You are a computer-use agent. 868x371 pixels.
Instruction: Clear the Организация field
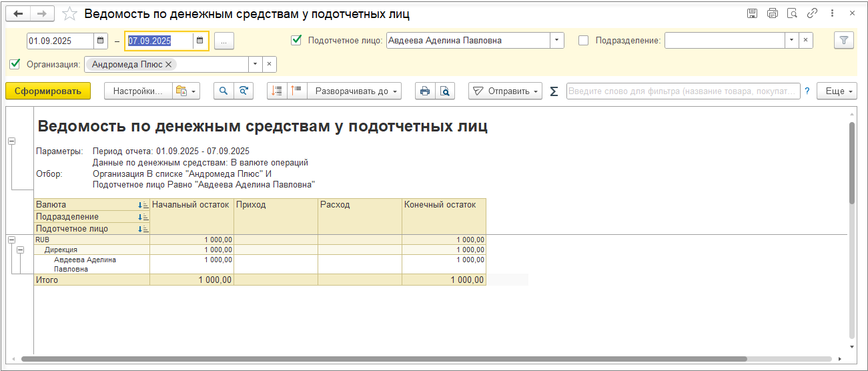269,64
